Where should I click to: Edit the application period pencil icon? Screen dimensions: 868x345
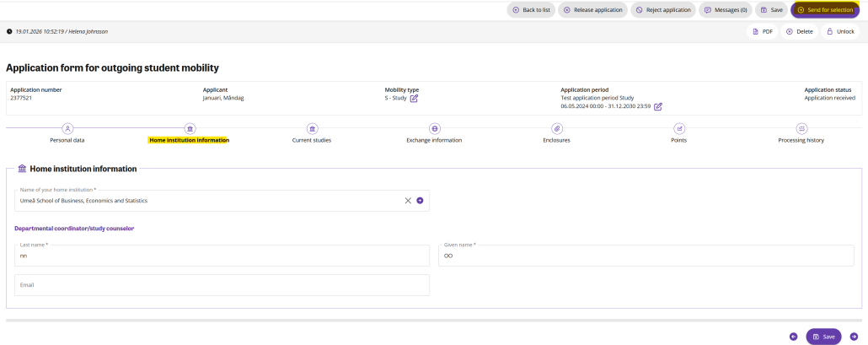658,106
